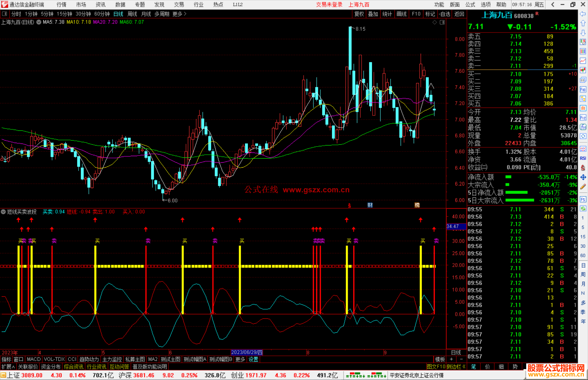Screen dimensions: 588x380
Task: Click the 复权 button
Action: point(359,14)
